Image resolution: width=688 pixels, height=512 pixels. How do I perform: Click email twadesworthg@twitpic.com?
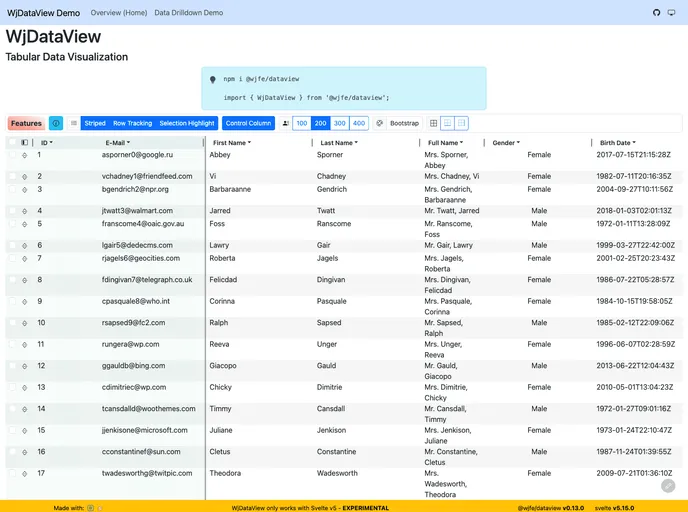tap(147, 473)
